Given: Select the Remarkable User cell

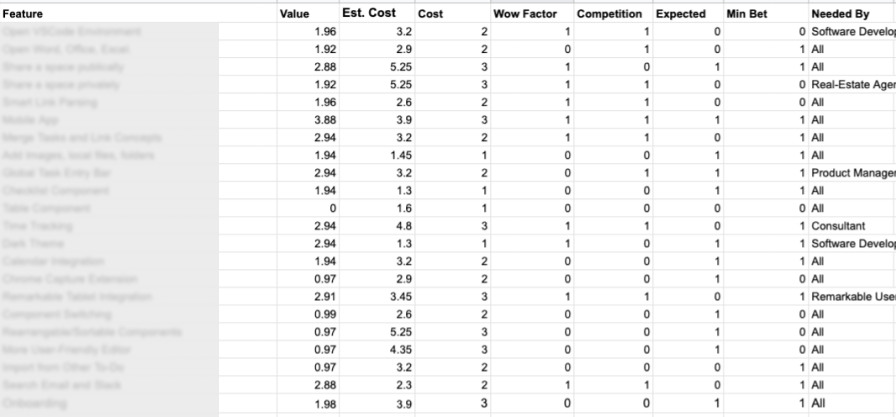Looking at the screenshot, I should [x=852, y=297].
